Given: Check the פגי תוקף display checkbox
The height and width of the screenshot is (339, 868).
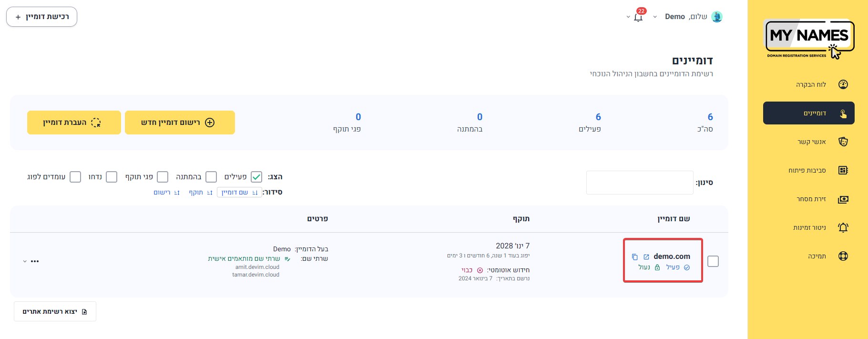Looking at the screenshot, I should [163, 177].
